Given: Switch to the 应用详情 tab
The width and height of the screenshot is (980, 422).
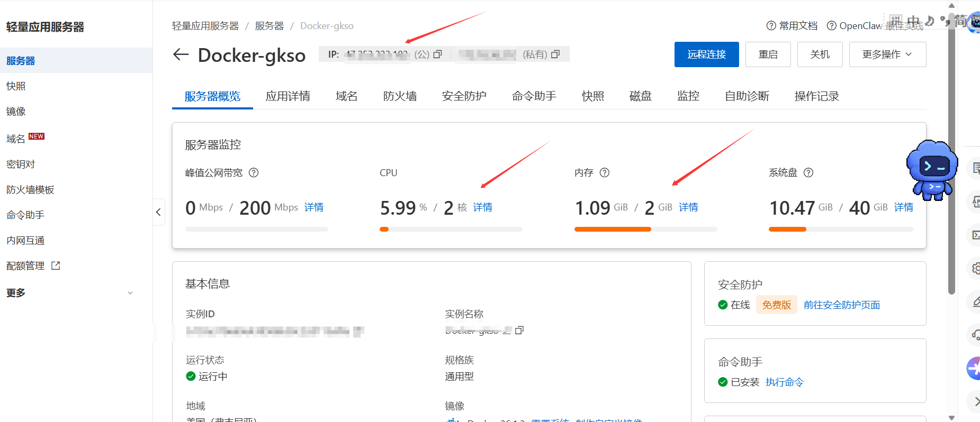Looking at the screenshot, I should coord(288,96).
